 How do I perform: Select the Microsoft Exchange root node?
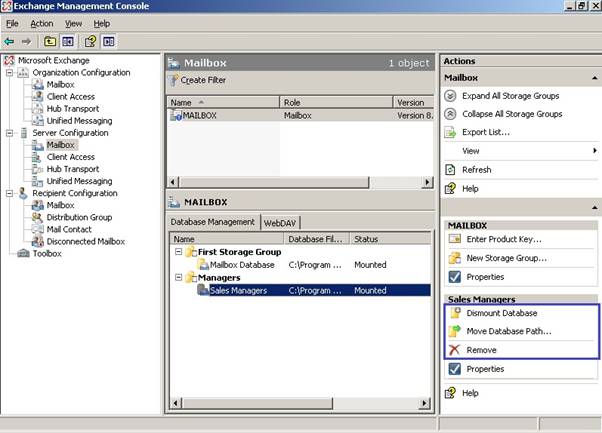[53, 60]
